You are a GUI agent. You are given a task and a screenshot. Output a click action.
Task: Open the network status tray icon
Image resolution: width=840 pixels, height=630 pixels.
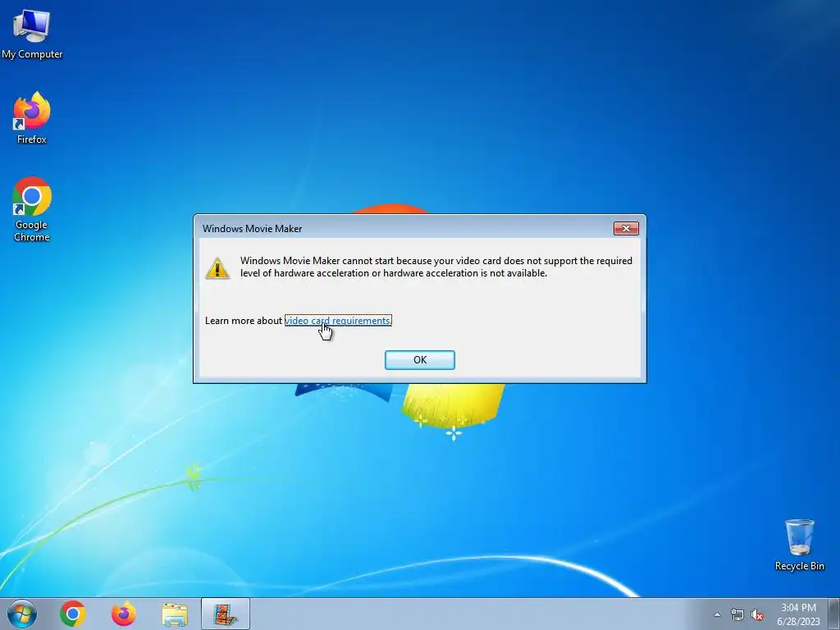[737, 614]
